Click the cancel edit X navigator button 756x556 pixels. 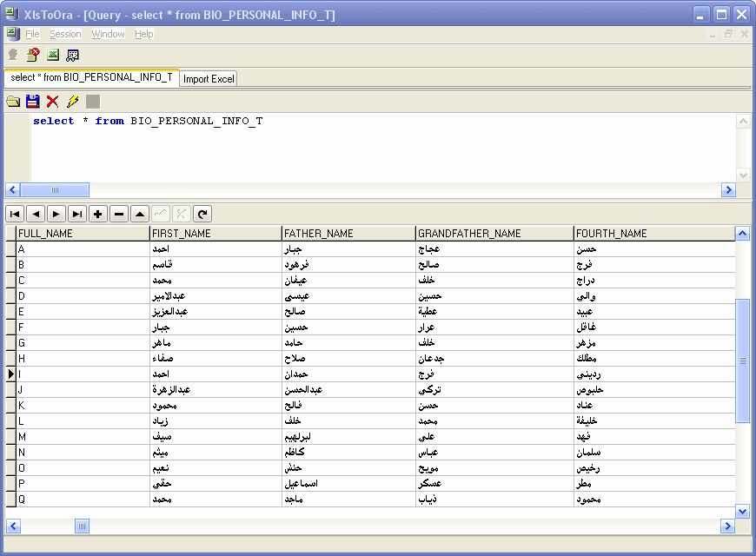click(x=182, y=214)
